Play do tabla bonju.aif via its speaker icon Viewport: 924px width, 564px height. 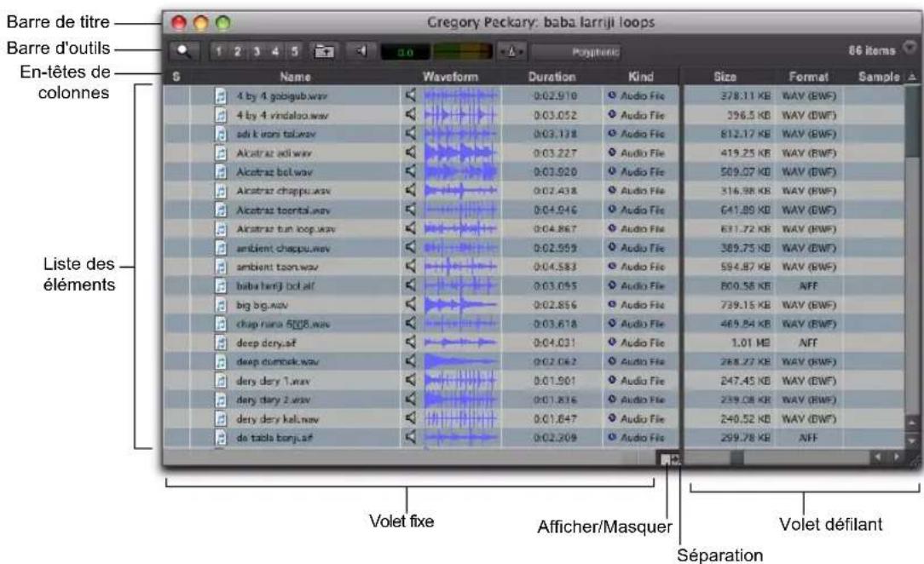tap(411, 437)
